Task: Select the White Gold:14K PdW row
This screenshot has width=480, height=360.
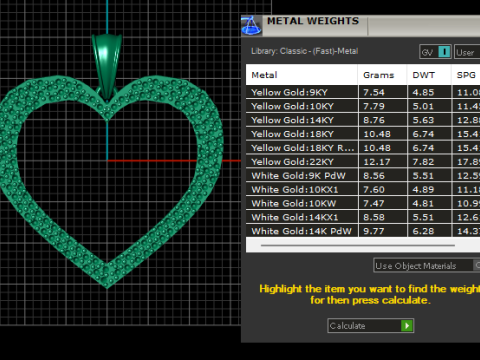Action: click(363, 231)
